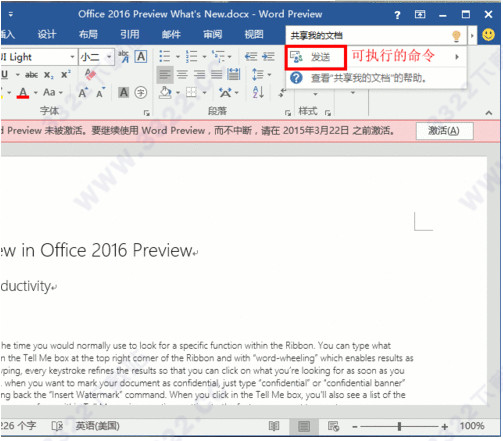Switch to Print Layout view

[x=304, y=426]
